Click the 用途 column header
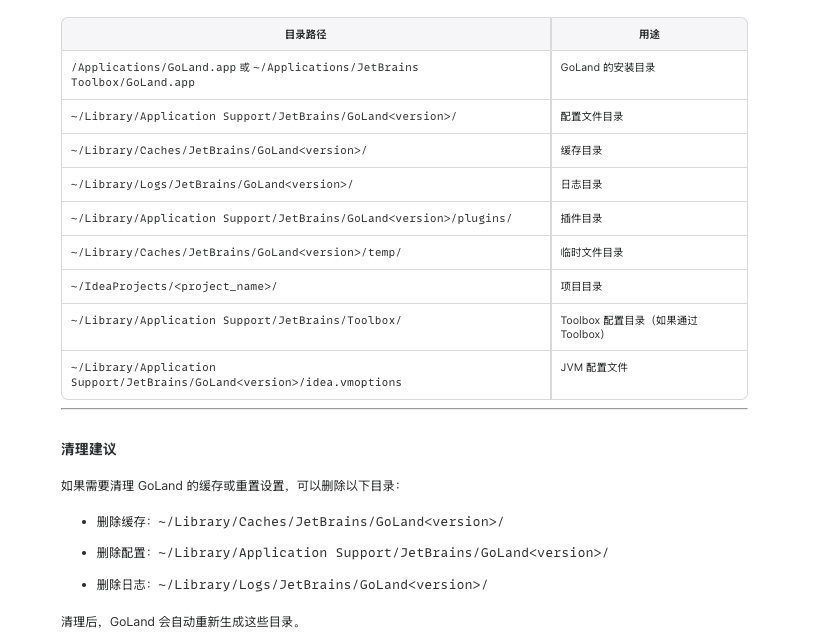The image size is (821, 637). click(x=649, y=35)
